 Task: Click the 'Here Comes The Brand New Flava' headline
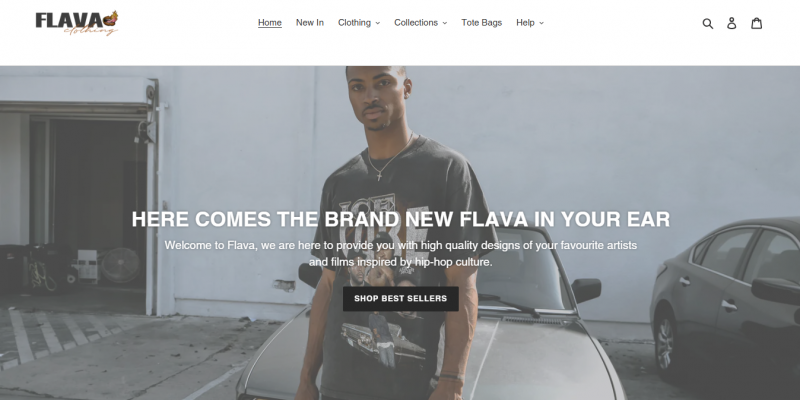point(401,219)
